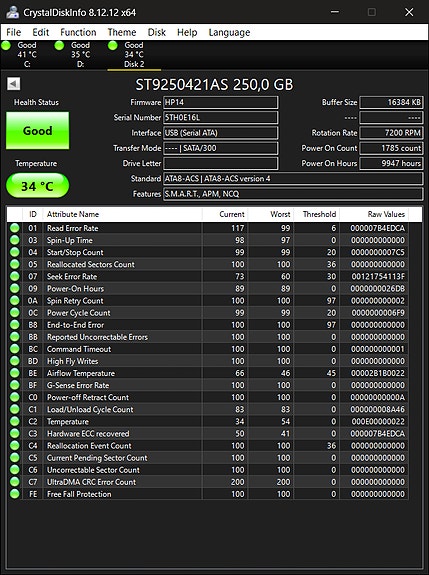Click green status dot of Free Fall Protection
The width and height of the screenshot is (429, 575).
tap(15, 494)
